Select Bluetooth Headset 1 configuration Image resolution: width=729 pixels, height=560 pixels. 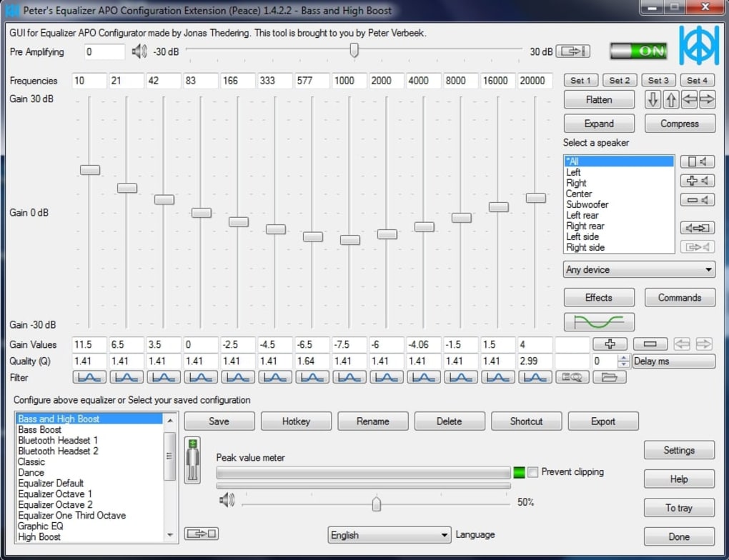(58, 441)
